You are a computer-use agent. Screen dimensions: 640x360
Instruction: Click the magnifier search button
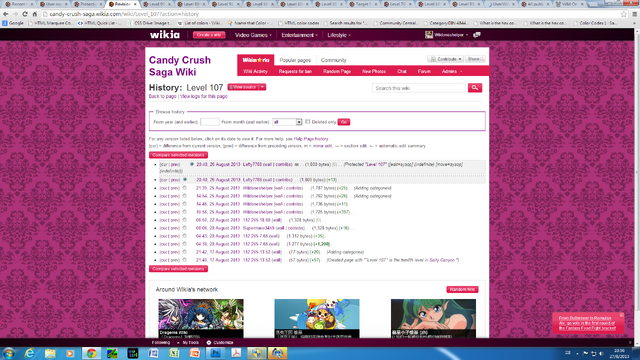[475, 88]
